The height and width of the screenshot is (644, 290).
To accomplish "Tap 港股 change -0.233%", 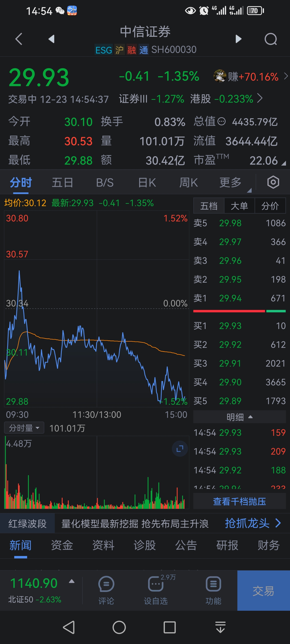I will click(222, 99).
